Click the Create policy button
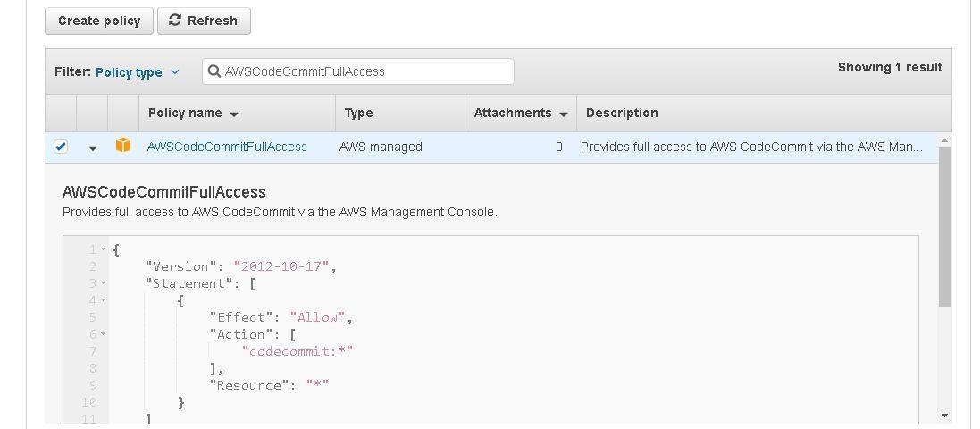Image resolution: width=980 pixels, height=429 pixels. click(x=99, y=21)
